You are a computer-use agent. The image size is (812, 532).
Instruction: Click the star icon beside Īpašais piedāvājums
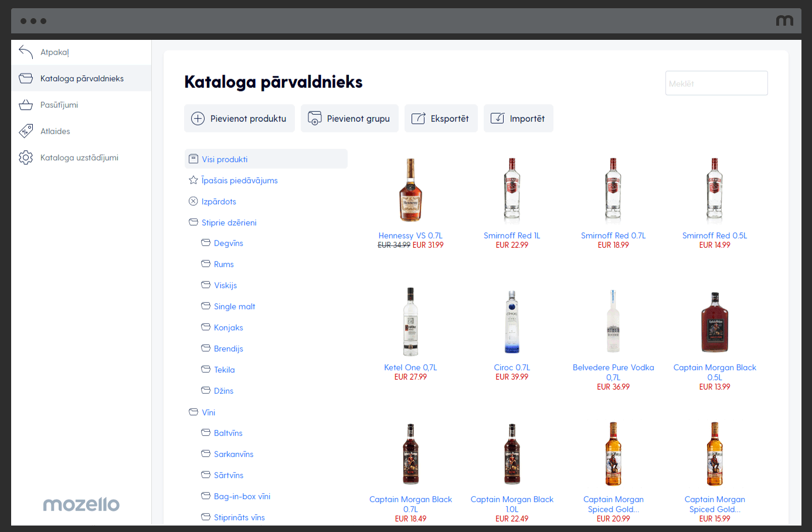[193, 180]
